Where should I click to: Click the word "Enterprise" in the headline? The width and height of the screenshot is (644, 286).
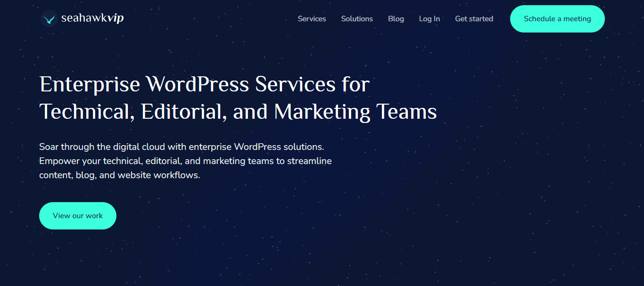click(90, 85)
